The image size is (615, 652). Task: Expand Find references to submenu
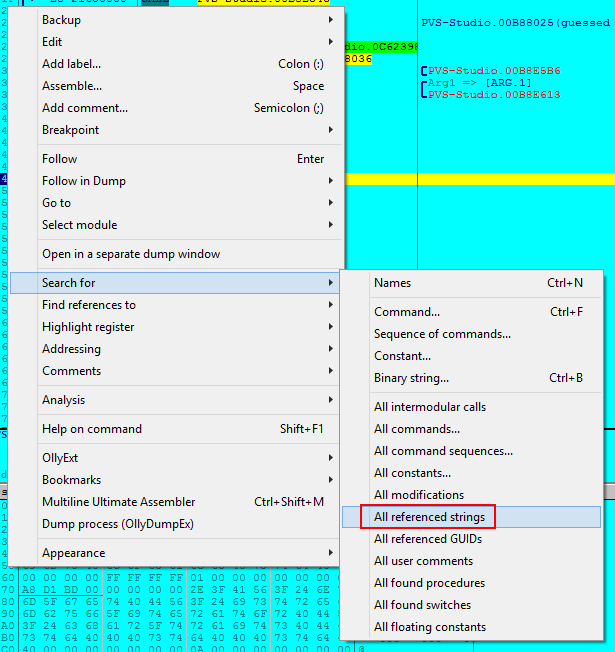(176, 305)
